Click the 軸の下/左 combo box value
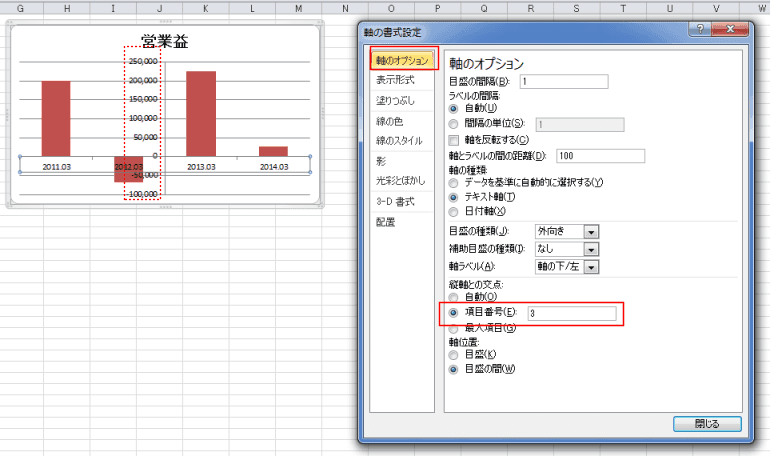The width and height of the screenshot is (770, 456). (x=560, y=267)
